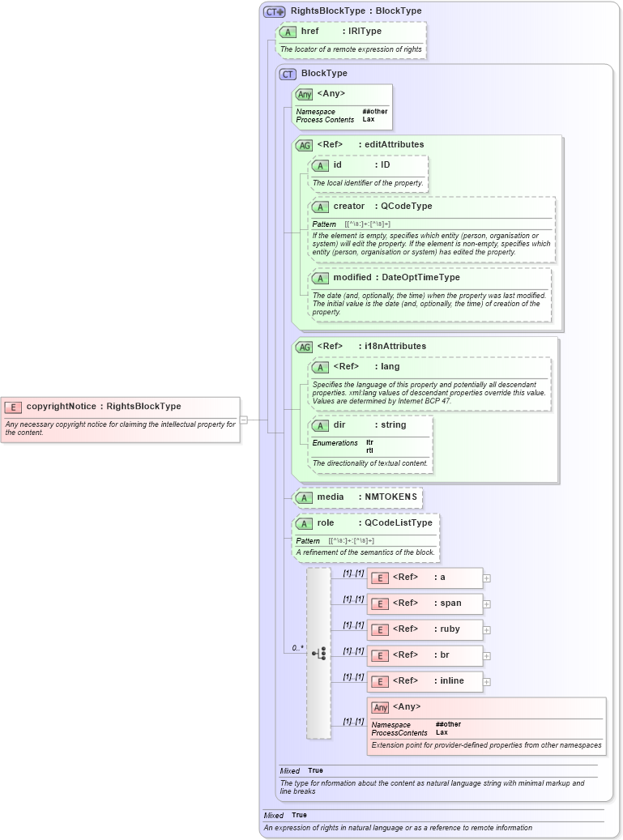Click 'dir : string' attribute label

point(369,424)
